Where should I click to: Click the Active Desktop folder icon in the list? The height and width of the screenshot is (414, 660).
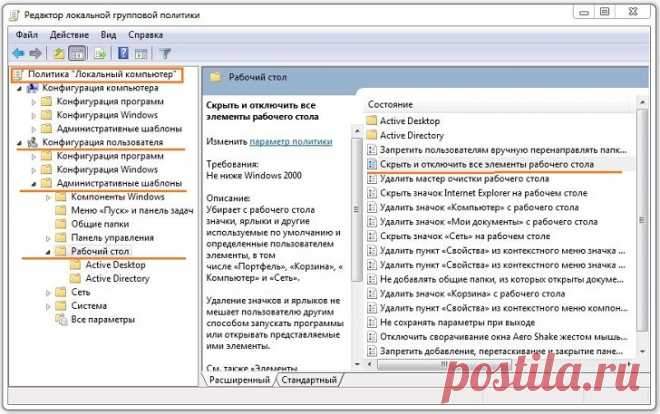[371, 121]
